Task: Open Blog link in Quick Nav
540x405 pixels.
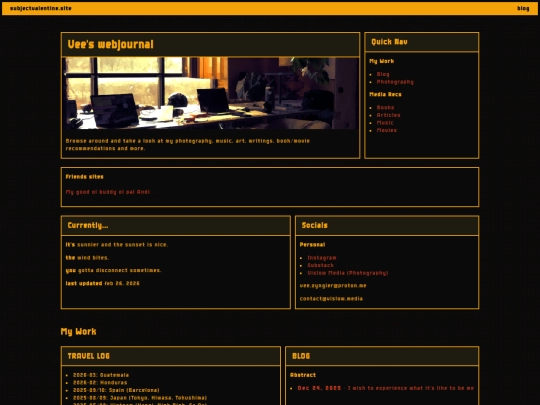Action: pos(383,74)
